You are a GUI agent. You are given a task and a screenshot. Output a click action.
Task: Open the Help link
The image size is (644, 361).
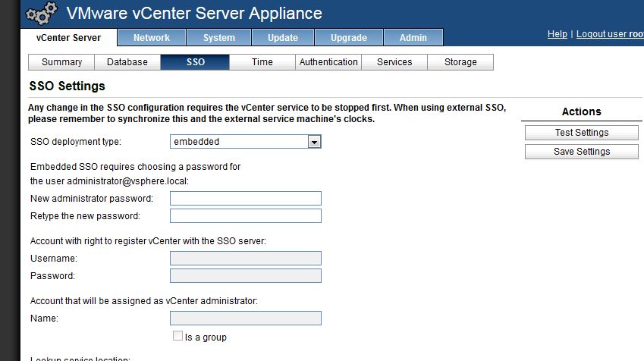coord(557,34)
